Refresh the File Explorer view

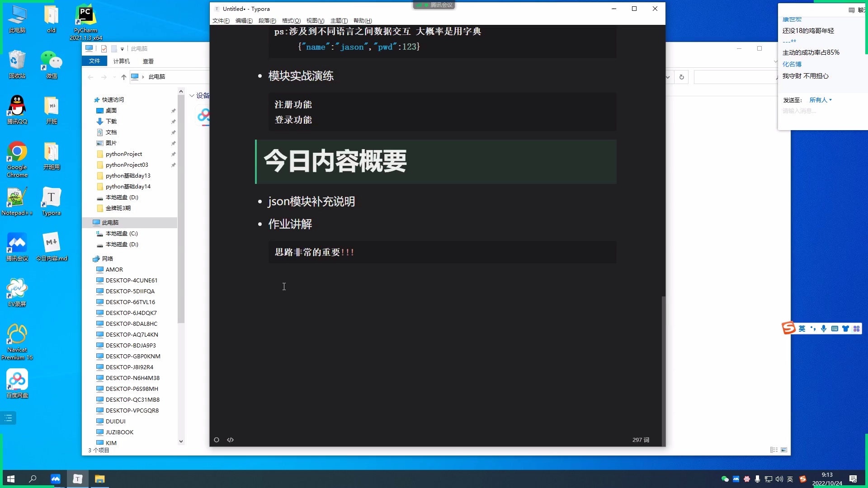coord(682,77)
